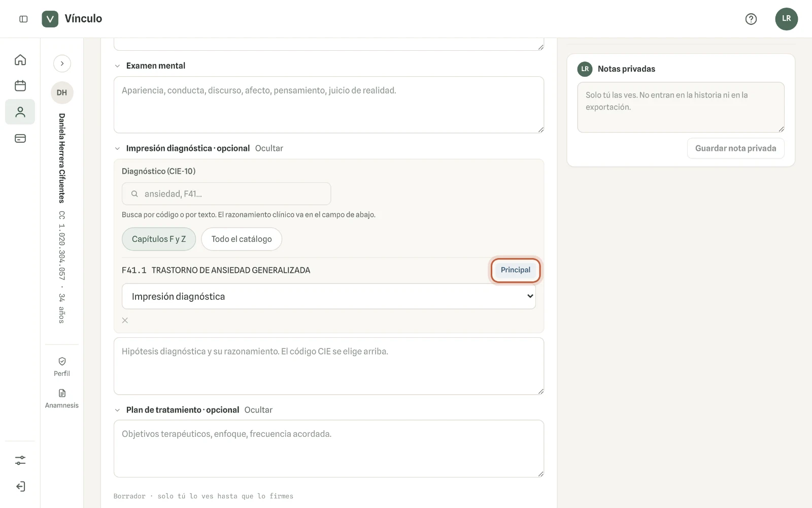The image size is (812, 508).
Task: Click the Notas privadas heading
Action: point(626,69)
